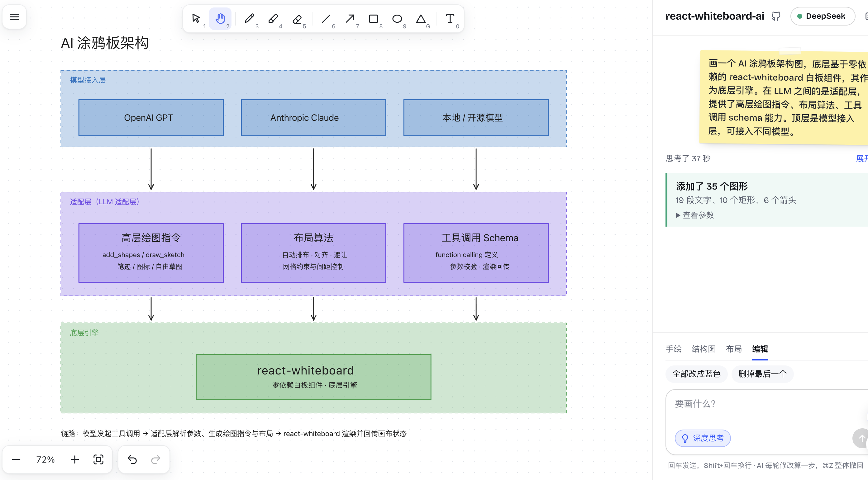This screenshot has height=480, width=868.
Task: Open the DeepSeek model selector
Action: click(822, 16)
